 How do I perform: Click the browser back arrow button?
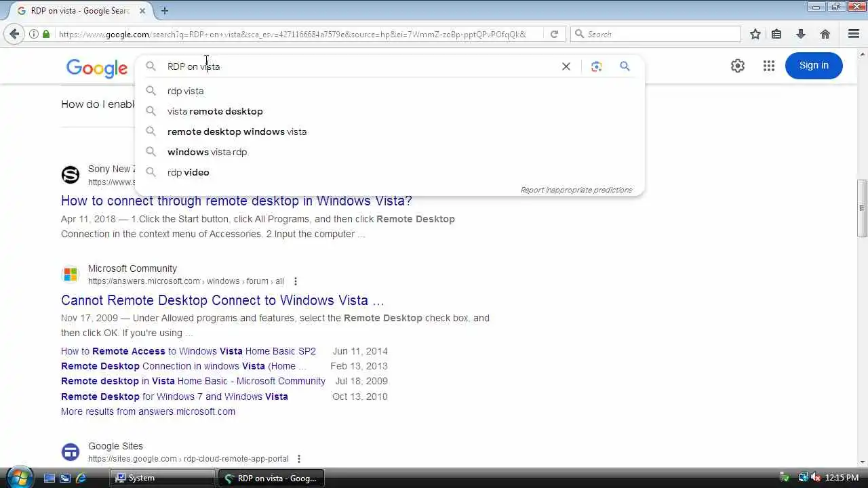click(x=14, y=34)
